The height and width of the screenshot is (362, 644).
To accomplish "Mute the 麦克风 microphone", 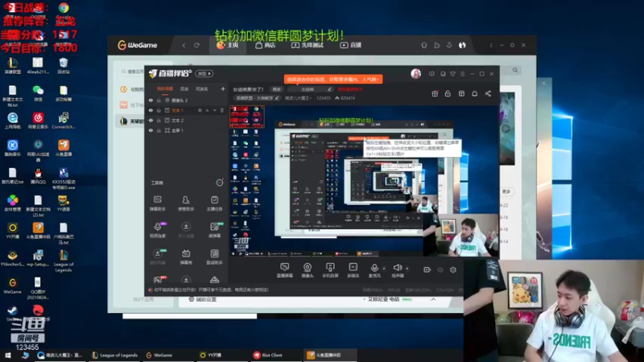I will pyautogui.click(x=374, y=270).
